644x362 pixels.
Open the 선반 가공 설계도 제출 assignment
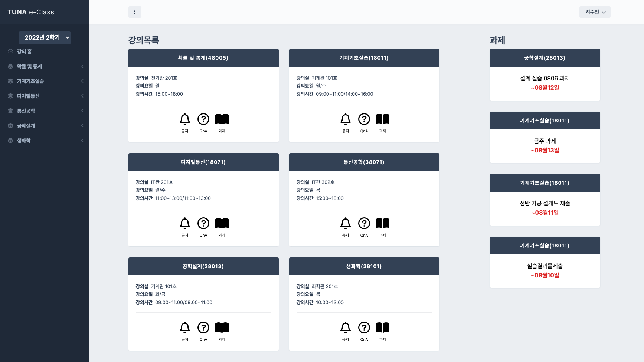click(545, 203)
